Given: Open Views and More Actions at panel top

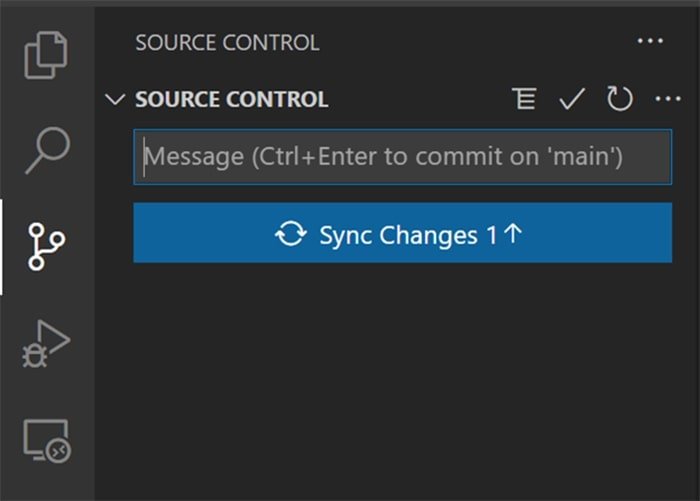Looking at the screenshot, I should [x=650, y=42].
